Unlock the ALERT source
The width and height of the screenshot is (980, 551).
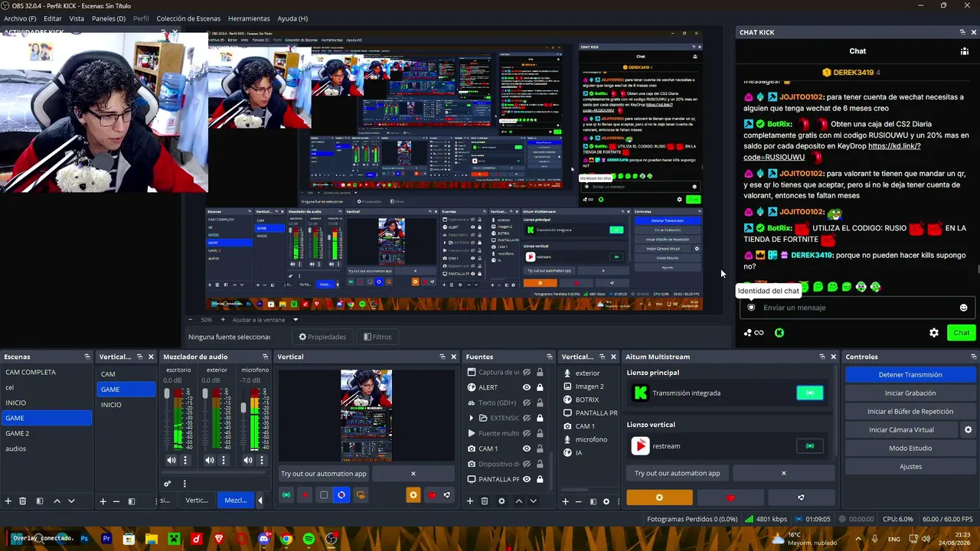tap(540, 387)
